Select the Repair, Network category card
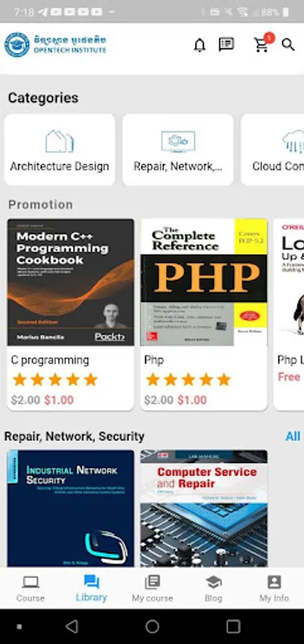Screen dimensions: 304x644 (178, 150)
